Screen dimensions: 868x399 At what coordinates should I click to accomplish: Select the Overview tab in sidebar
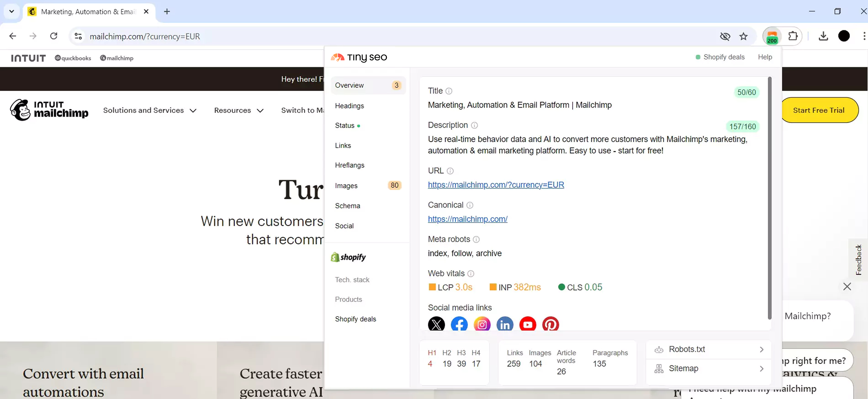368,85
